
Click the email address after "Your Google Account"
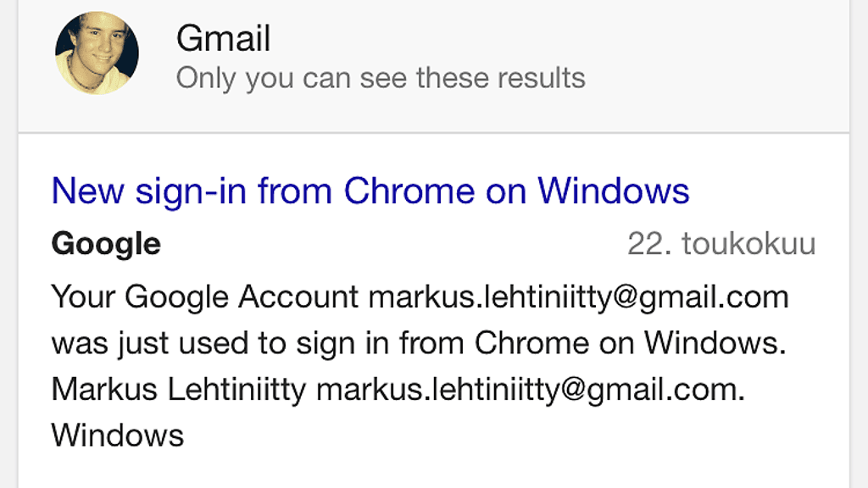(578, 297)
